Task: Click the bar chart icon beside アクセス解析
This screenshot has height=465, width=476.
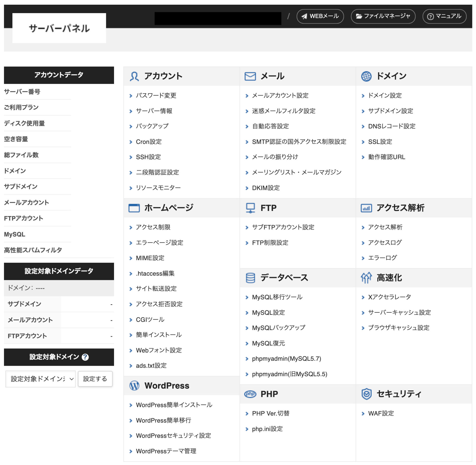Action: click(366, 208)
